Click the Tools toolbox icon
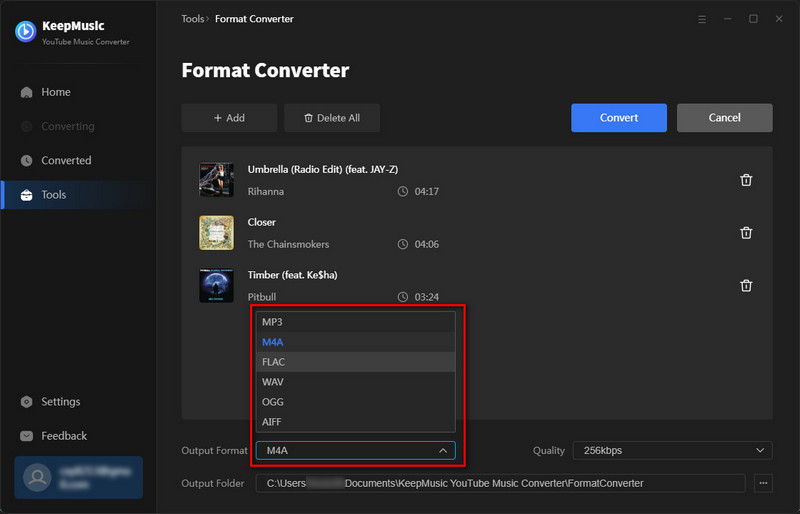Viewport: 800px width, 514px height. 27,194
